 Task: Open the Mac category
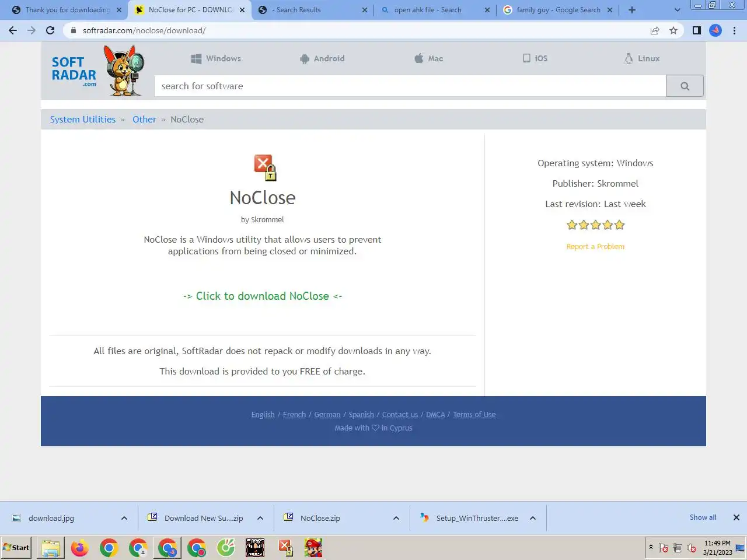[x=428, y=58]
